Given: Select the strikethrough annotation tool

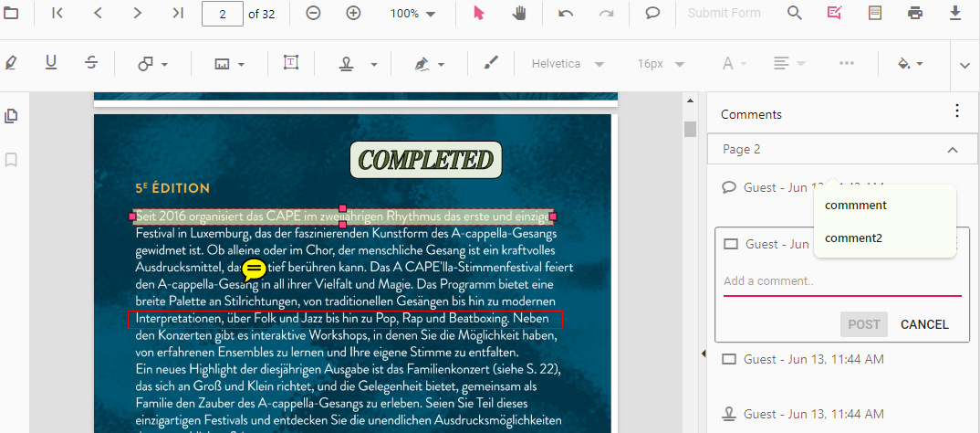Looking at the screenshot, I should pyautogui.click(x=92, y=63).
